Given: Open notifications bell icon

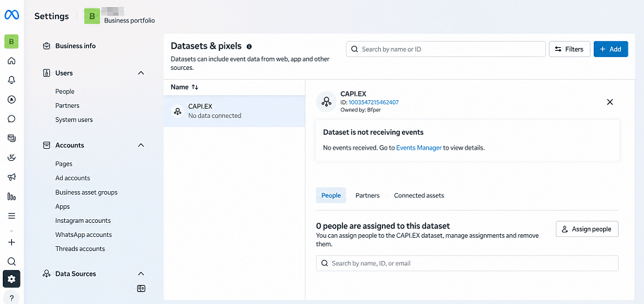Looking at the screenshot, I should point(11,80).
